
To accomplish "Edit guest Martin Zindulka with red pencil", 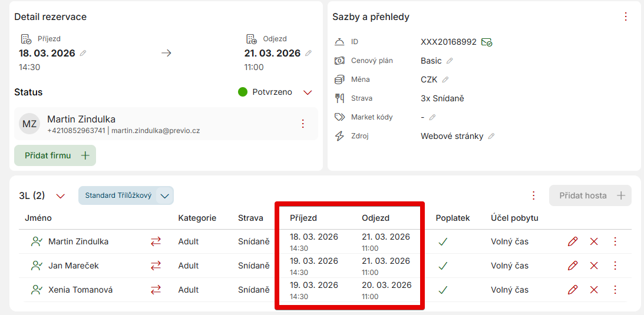I will [x=572, y=241].
